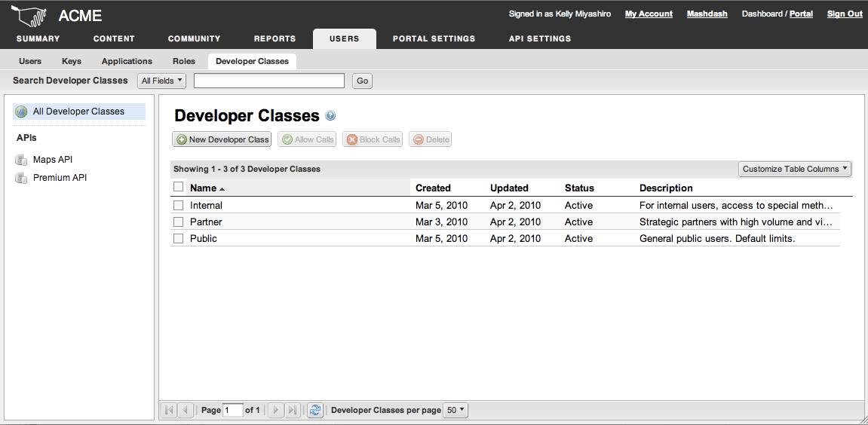This screenshot has height=425, width=868.
Task: Switch to the Reports tab
Action: [275, 38]
